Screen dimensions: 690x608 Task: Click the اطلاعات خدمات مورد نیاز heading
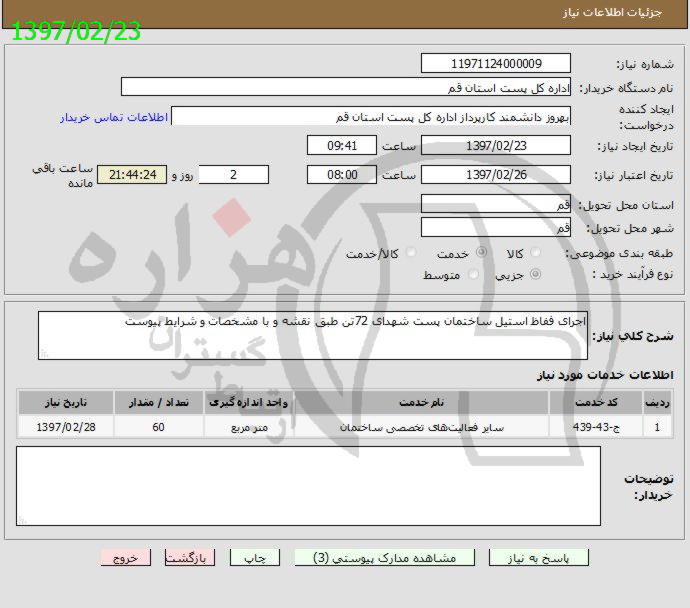[606, 375]
